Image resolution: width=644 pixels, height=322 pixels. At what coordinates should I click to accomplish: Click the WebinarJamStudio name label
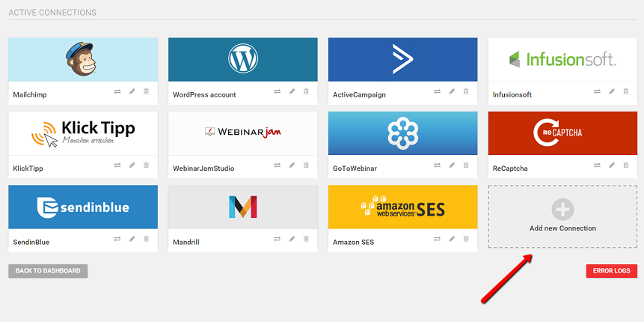(203, 168)
